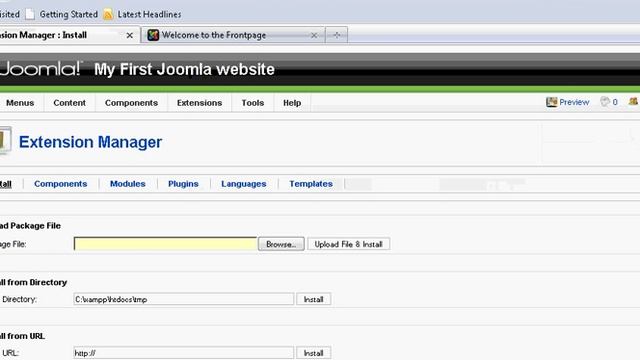Close the Welcome to the Frontpage tab
640x360 pixels.
[314, 36]
